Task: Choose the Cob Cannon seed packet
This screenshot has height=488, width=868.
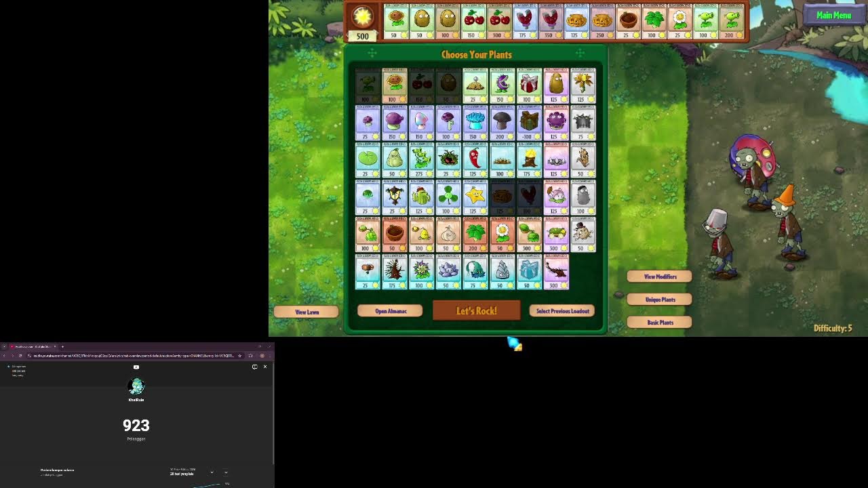Action: (556, 235)
